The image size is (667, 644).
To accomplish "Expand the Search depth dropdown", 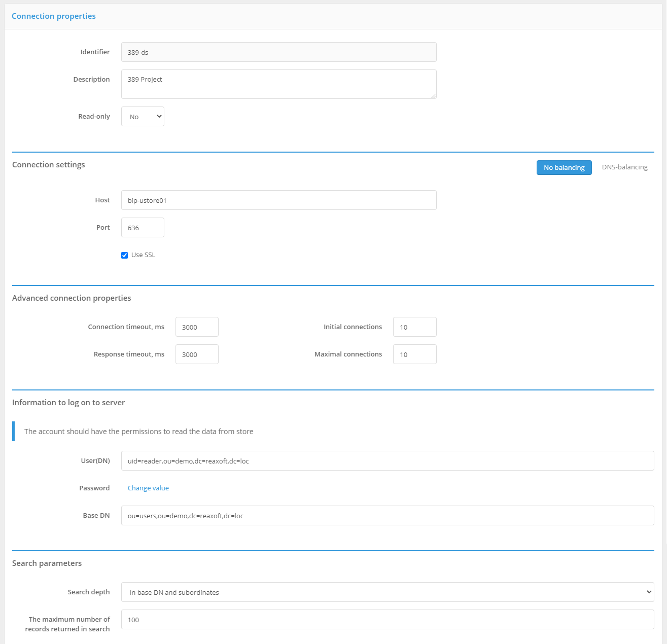I will (387, 592).
